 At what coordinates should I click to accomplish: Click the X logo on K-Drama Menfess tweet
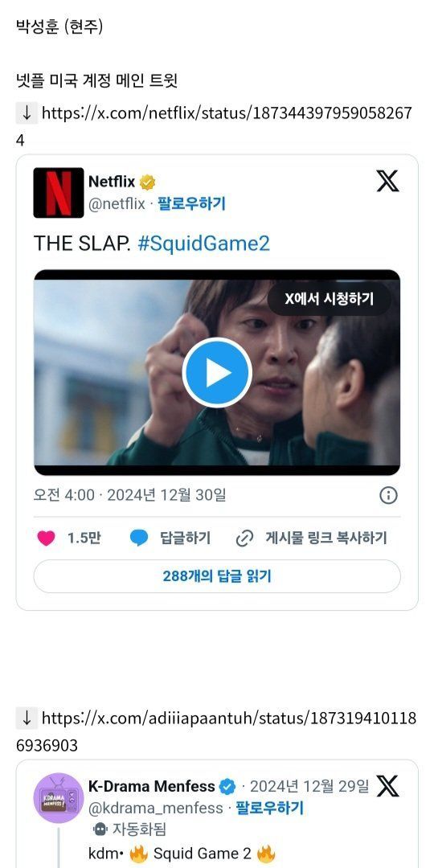click(387, 786)
